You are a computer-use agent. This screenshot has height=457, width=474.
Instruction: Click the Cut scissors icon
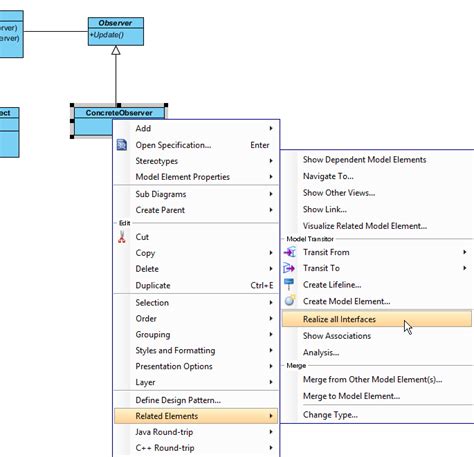[122, 237]
